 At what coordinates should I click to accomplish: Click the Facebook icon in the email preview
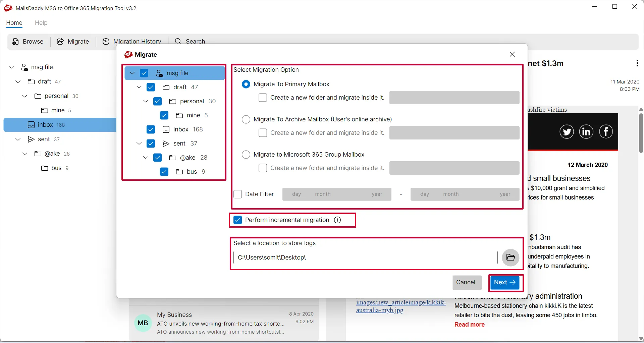click(606, 132)
